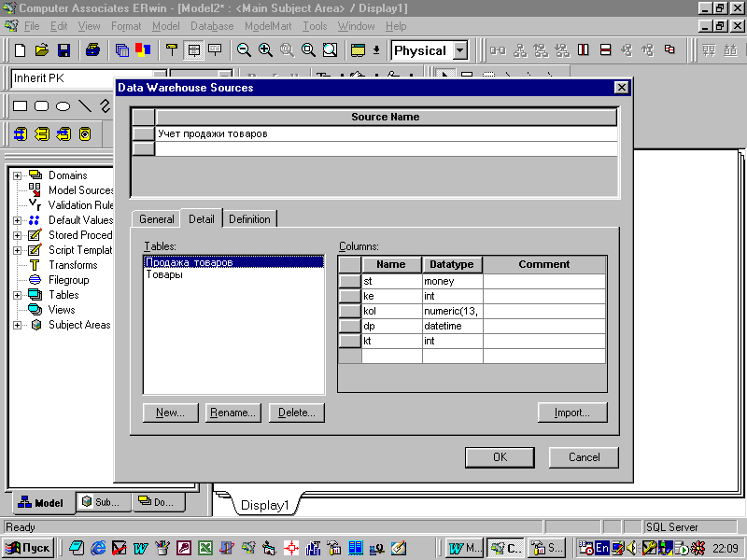Cancel the Data Warehouse Sources dialog
The image size is (747, 560).
(585, 457)
